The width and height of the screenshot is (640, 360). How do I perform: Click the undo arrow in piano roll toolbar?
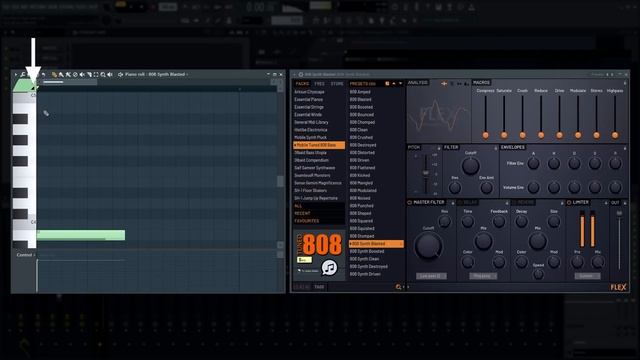[43, 75]
